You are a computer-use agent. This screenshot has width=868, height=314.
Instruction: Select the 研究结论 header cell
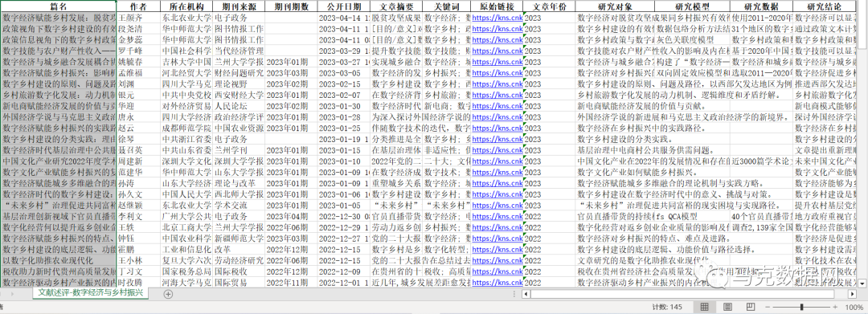tap(825, 6)
